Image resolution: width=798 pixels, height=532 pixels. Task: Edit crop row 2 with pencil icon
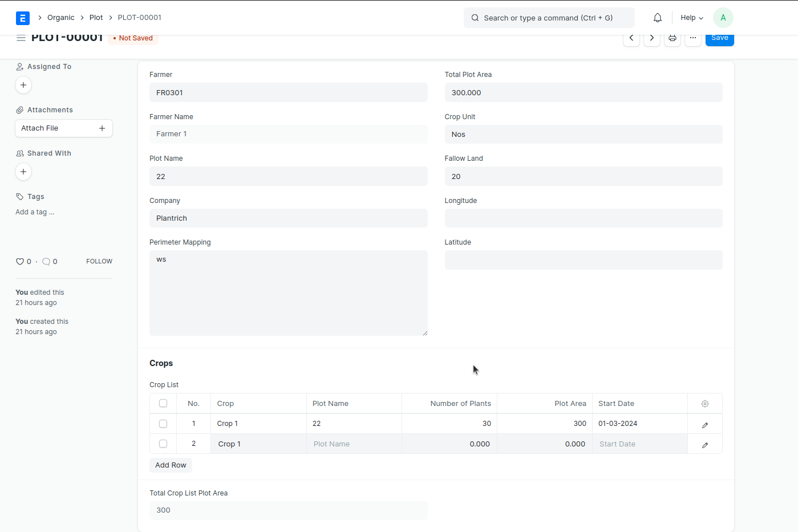pyautogui.click(x=705, y=445)
